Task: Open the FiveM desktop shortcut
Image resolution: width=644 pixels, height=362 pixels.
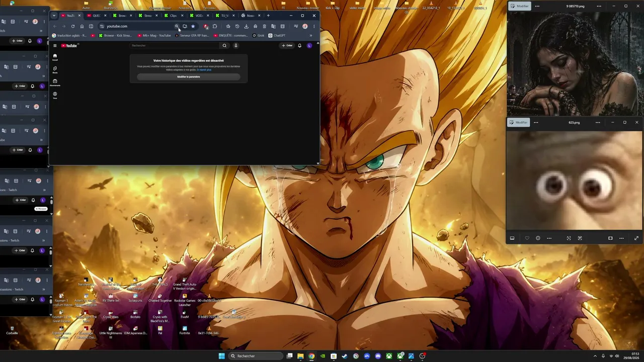Action: pos(185,314)
